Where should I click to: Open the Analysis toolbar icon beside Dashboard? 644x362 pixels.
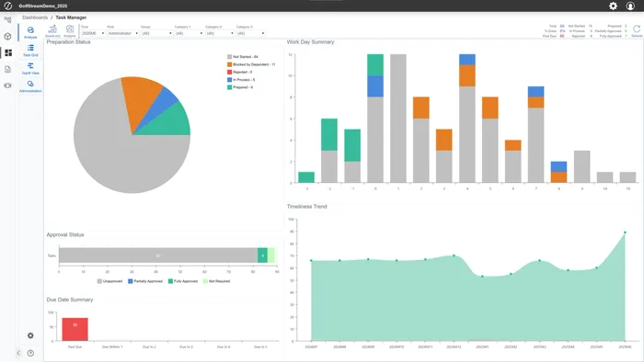[70, 30]
